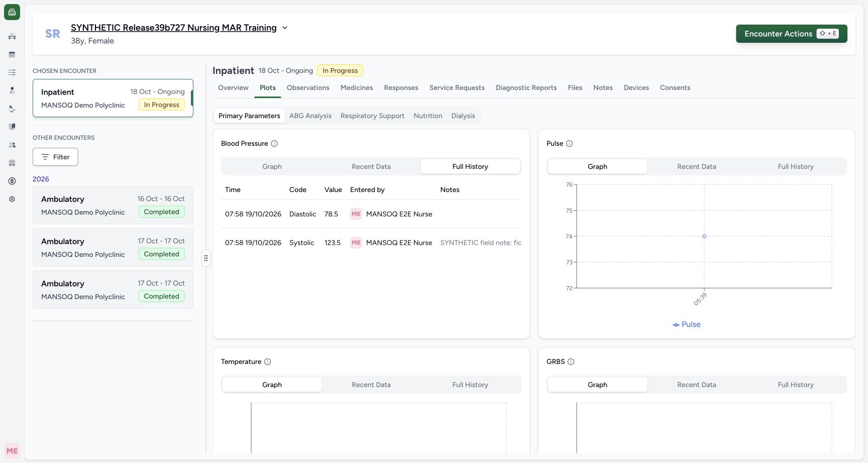Open the Encounter Actions menu
The image size is (868, 463).
(x=791, y=34)
